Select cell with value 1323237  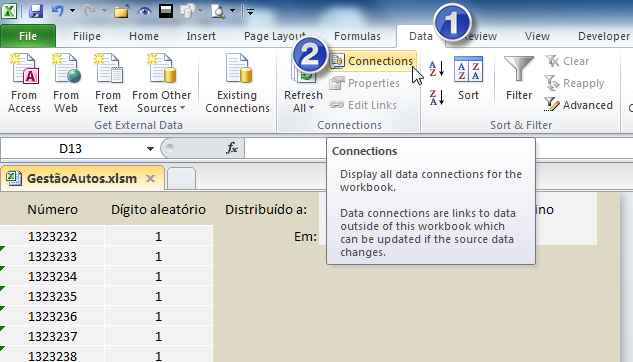(52, 337)
